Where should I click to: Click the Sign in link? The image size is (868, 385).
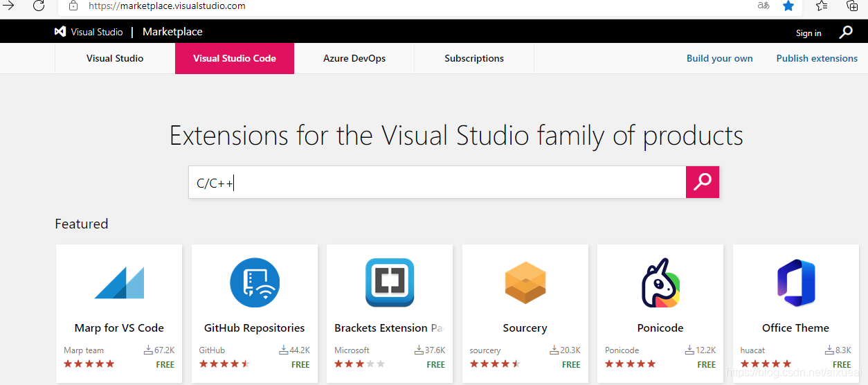coord(808,33)
